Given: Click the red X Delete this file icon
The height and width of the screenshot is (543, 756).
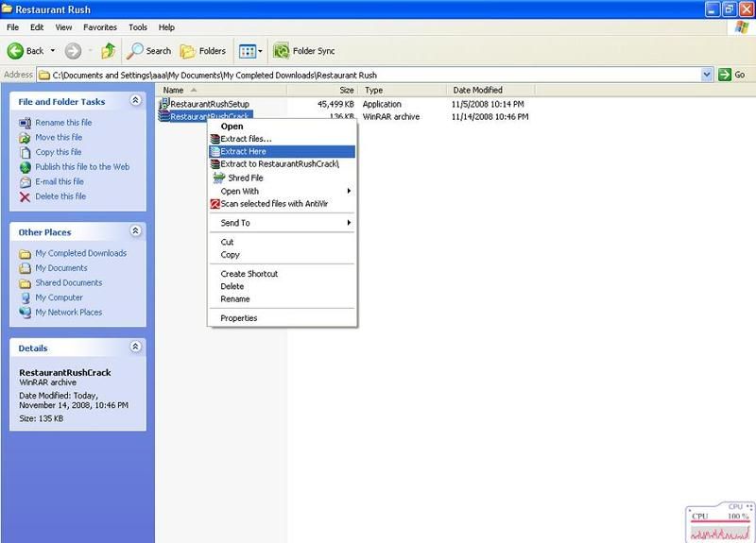Looking at the screenshot, I should click(25, 196).
